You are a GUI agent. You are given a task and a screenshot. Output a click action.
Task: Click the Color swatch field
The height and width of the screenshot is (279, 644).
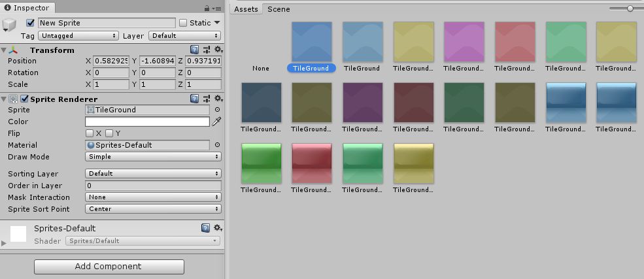point(148,122)
